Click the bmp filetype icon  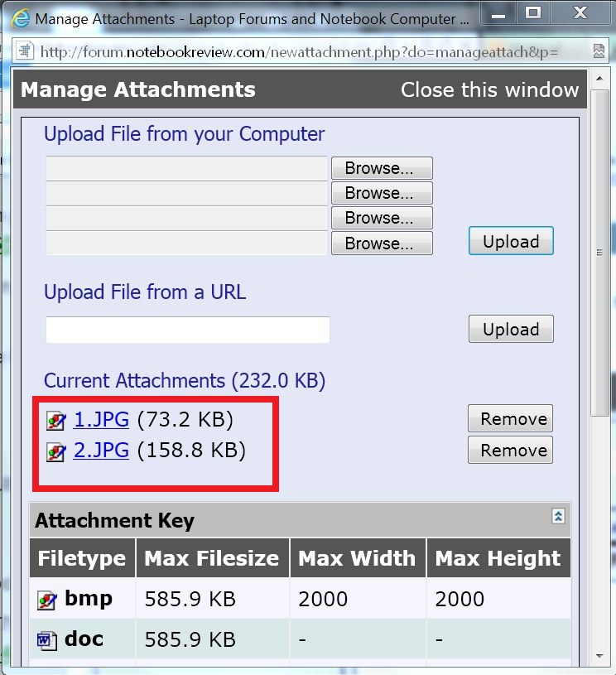pos(47,600)
